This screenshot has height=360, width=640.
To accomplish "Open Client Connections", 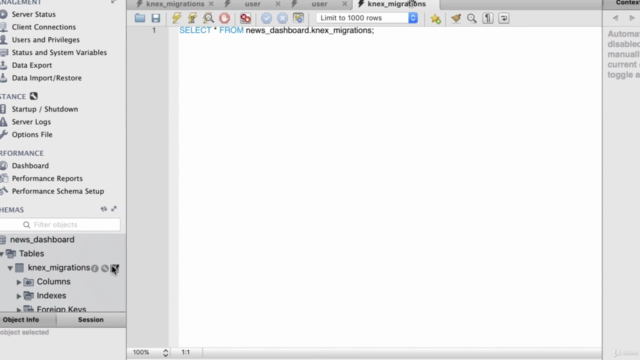I will [44, 27].
